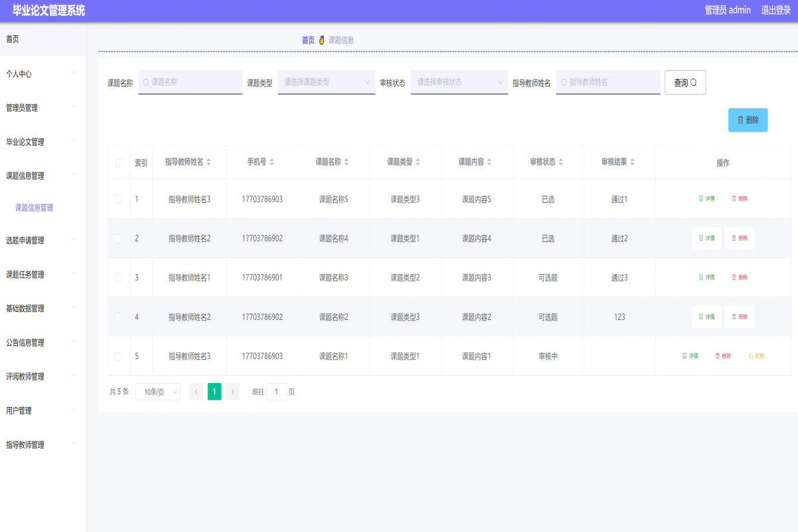Open the 审核状态 dropdown filter

click(x=459, y=82)
